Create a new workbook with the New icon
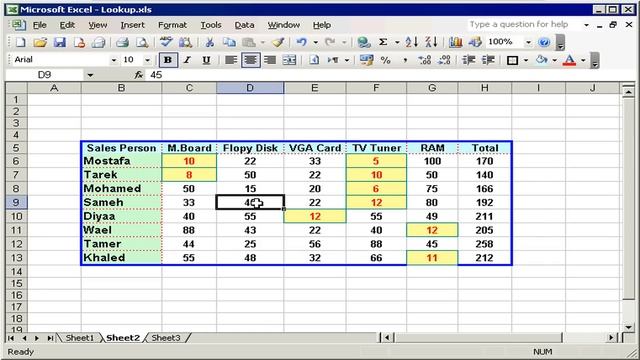Screen dimensions: 640x360 [20, 42]
